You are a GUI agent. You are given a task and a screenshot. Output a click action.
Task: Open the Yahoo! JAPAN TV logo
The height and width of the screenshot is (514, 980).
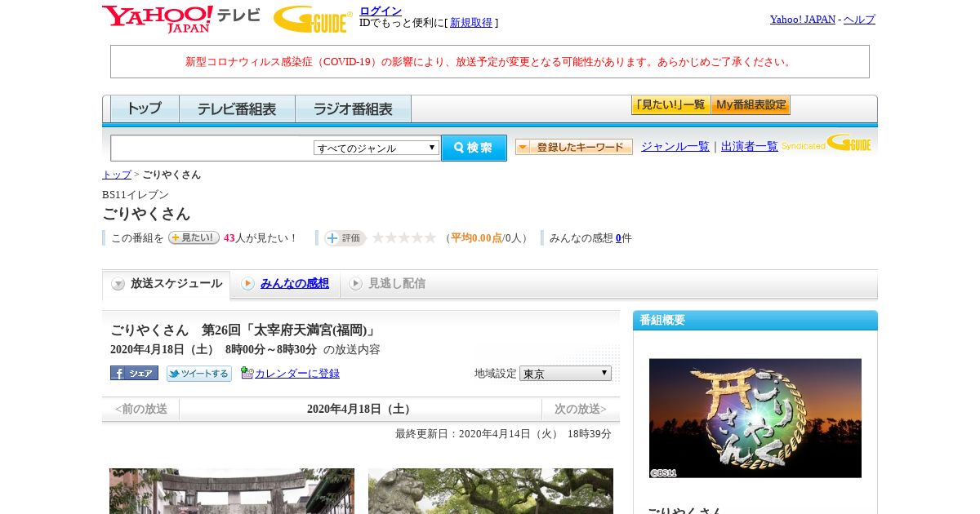(181, 19)
